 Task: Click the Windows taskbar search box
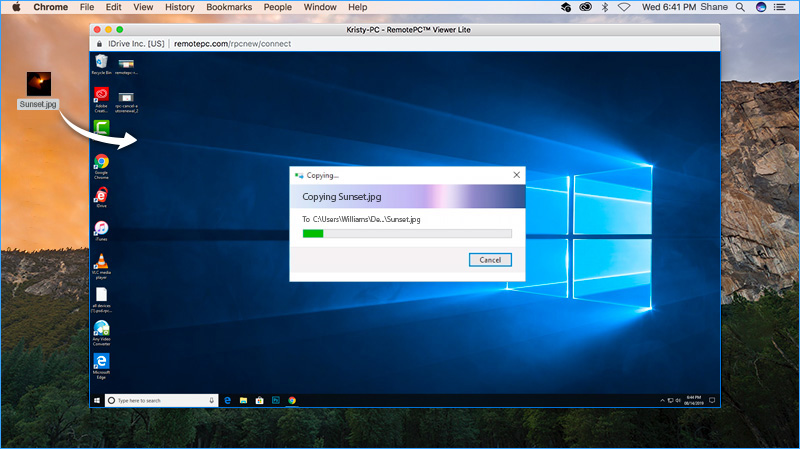pos(160,400)
